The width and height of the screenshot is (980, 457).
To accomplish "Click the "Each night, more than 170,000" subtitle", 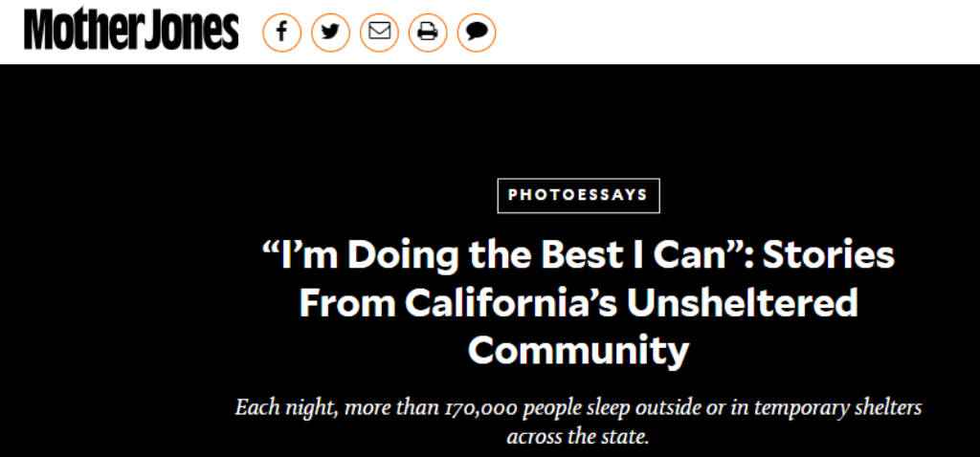I will click(x=578, y=408).
